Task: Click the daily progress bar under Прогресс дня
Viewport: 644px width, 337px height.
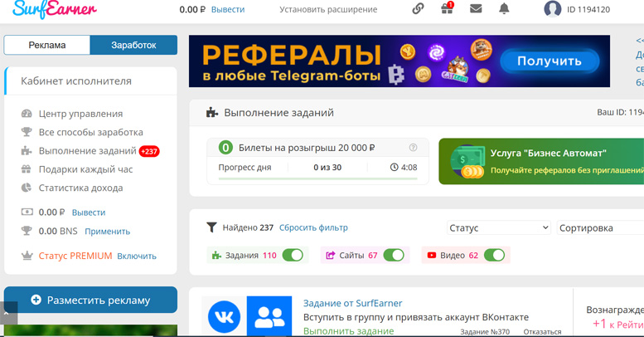Action: [x=318, y=178]
